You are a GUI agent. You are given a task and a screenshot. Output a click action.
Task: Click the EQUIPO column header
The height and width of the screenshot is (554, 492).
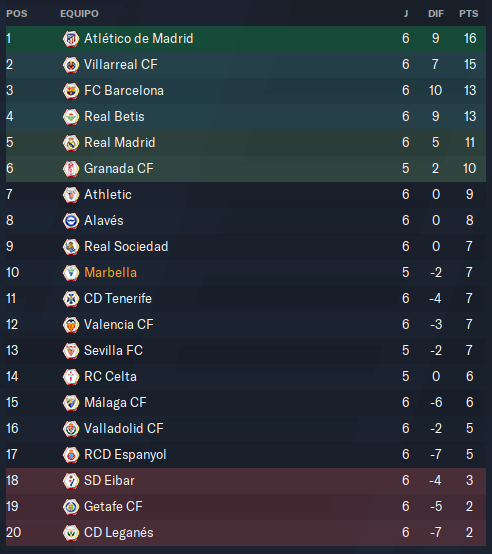coord(79,14)
